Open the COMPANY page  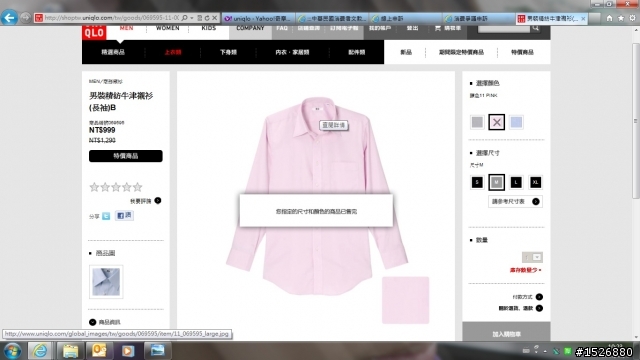coord(250,28)
